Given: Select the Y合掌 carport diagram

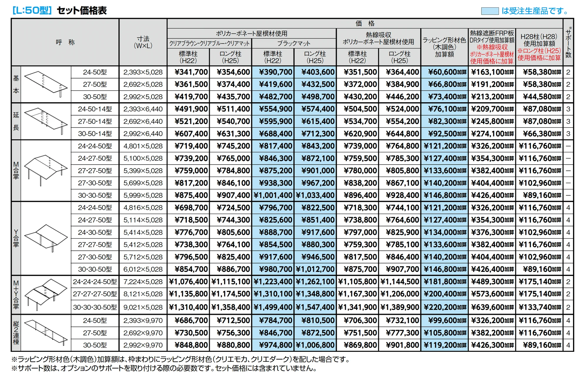Looking at the screenshot, I should pyautogui.click(x=46, y=238).
